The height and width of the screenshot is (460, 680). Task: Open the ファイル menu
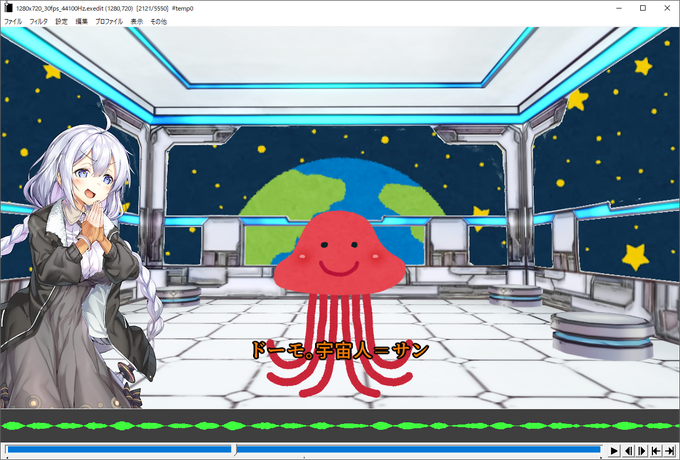pyautogui.click(x=13, y=21)
